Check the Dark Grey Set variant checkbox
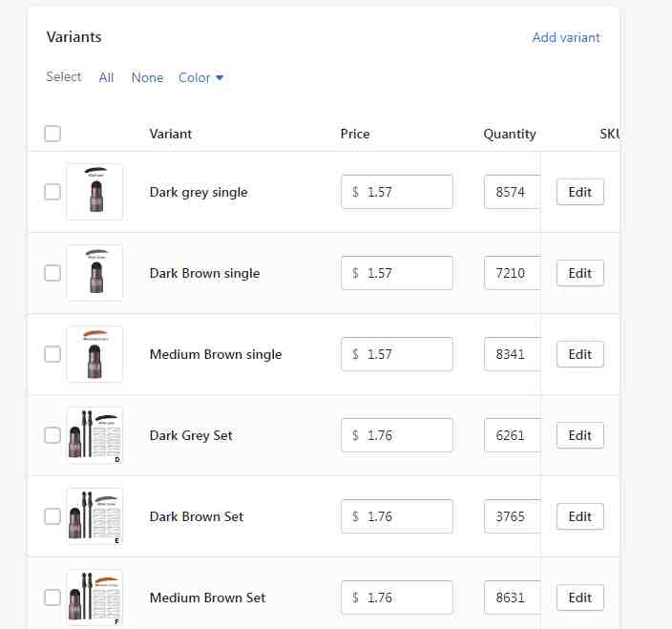This screenshot has width=672, height=629. coord(52,435)
